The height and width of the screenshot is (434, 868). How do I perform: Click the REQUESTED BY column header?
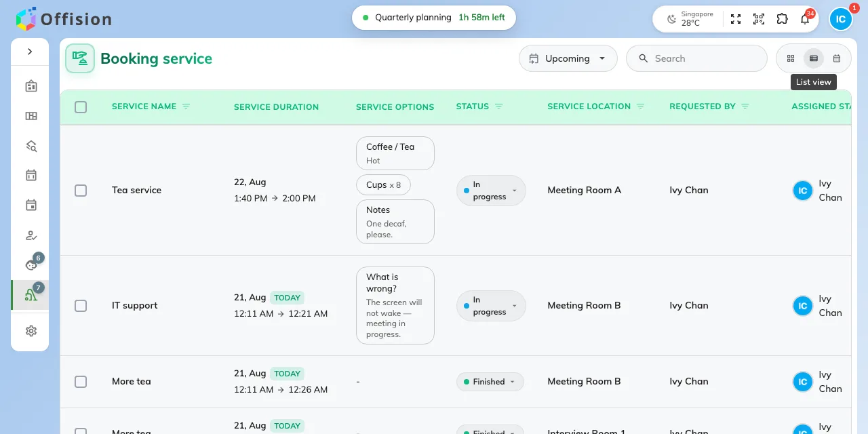click(x=703, y=106)
